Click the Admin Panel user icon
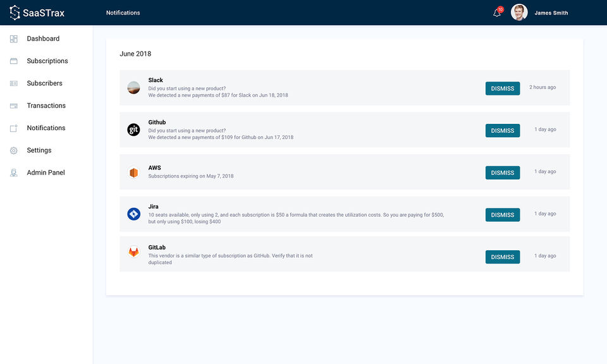607x364 pixels. [x=13, y=173]
